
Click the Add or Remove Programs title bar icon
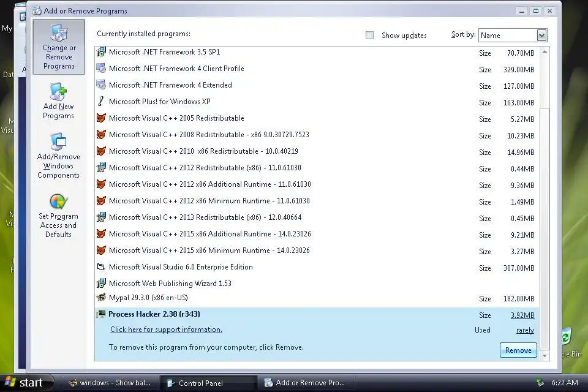(x=37, y=10)
